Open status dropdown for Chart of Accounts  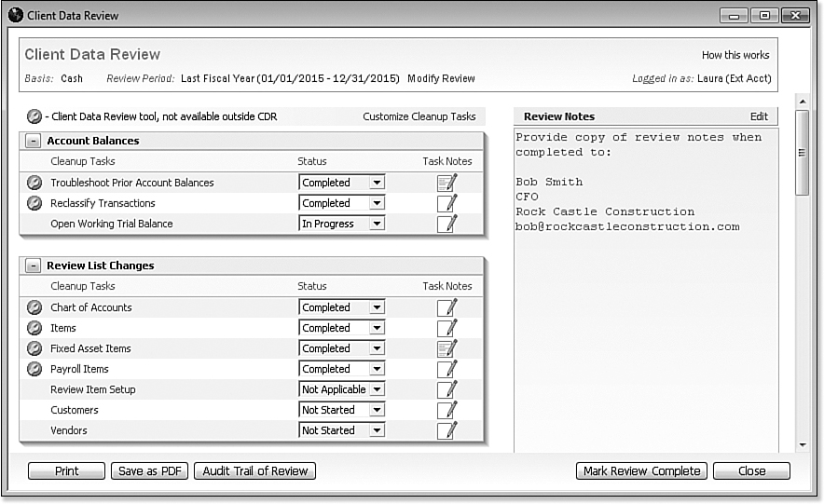[x=377, y=307]
